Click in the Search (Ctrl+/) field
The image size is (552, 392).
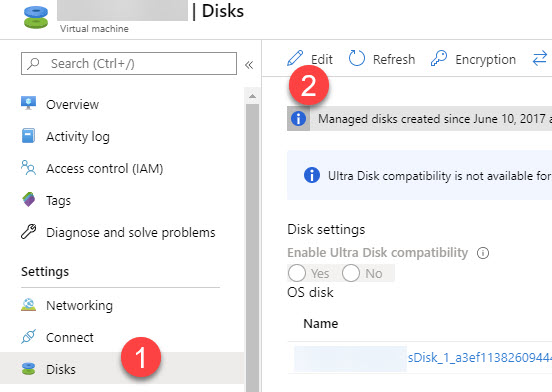pos(129,64)
